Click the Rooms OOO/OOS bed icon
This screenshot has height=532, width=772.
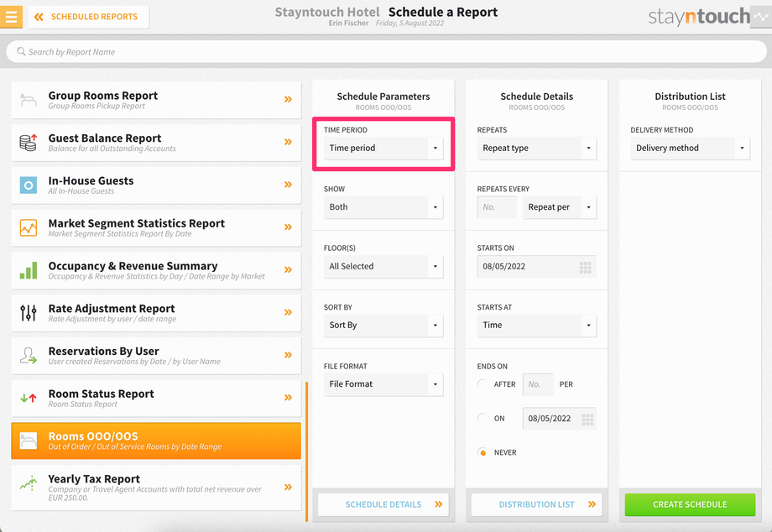(28, 441)
